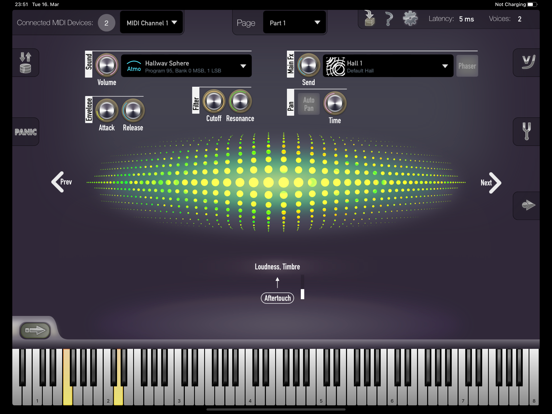Click the Volume knob
552x414 pixels.
[107, 65]
